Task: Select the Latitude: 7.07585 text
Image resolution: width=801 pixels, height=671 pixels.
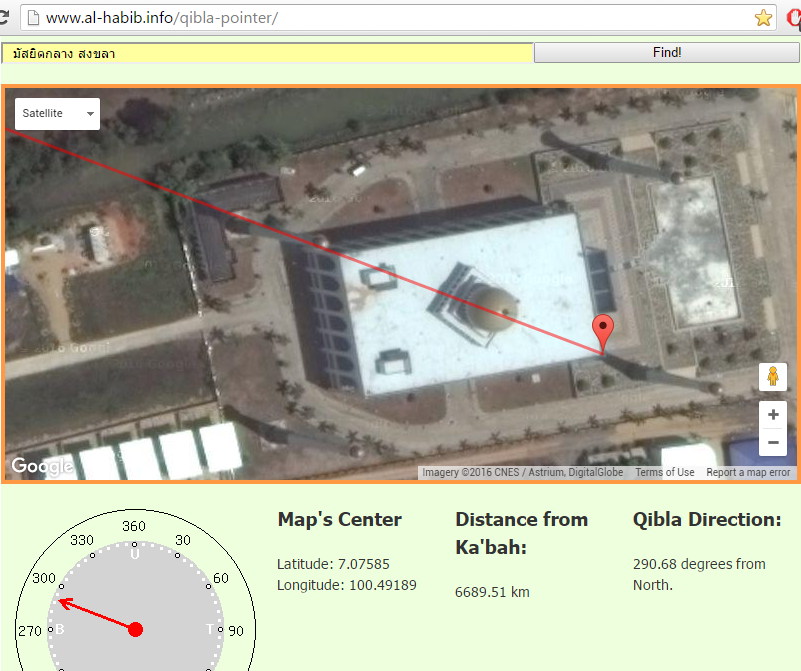Action: click(333, 564)
